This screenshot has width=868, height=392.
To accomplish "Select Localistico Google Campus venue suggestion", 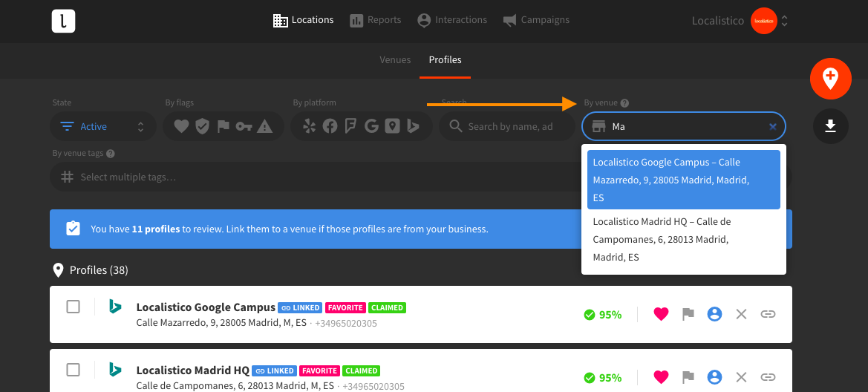I will point(684,180).
